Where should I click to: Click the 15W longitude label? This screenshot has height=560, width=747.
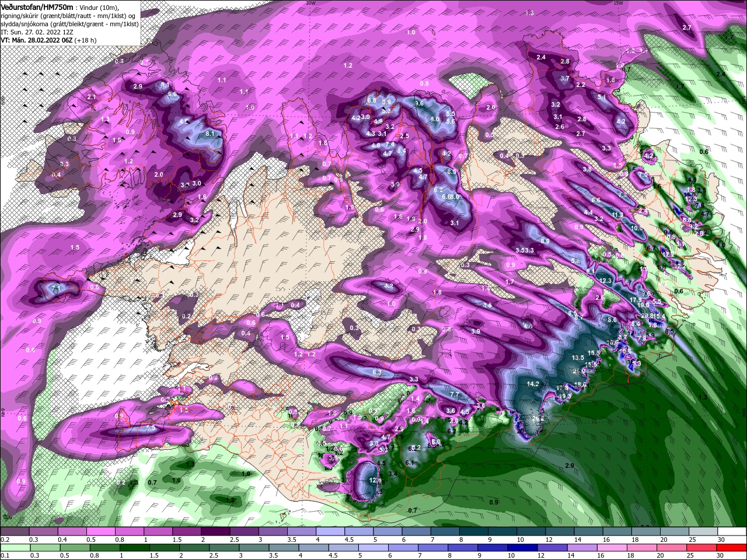click(x=619, y=3)
